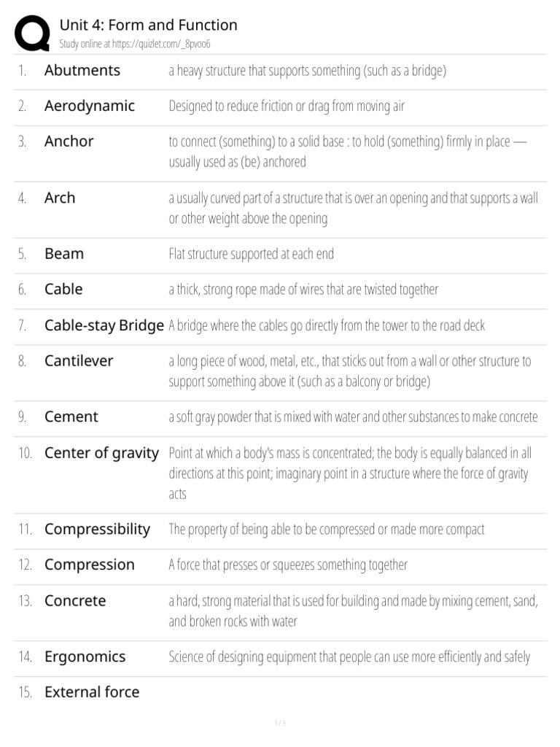Click the Aerodynamic definition about drag
The width and height of the screenshot is (560, 747).
point(287,106)
